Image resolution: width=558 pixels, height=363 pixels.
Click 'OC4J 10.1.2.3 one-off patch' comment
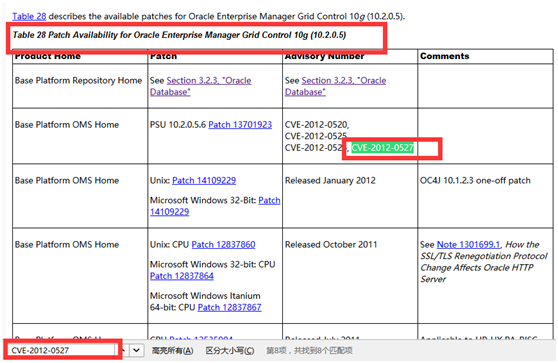475,180
